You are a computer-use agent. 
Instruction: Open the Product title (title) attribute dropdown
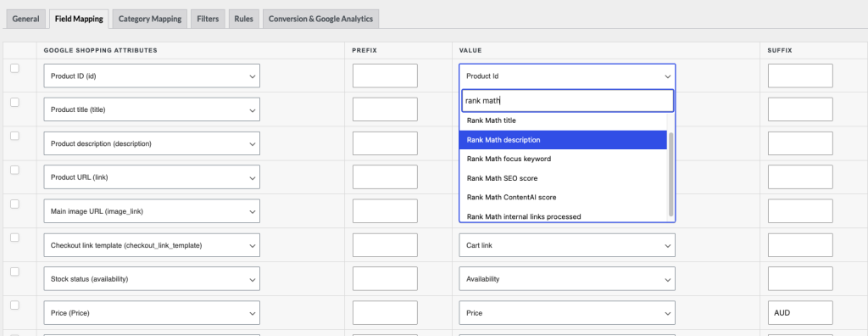(x=152, y=109)
